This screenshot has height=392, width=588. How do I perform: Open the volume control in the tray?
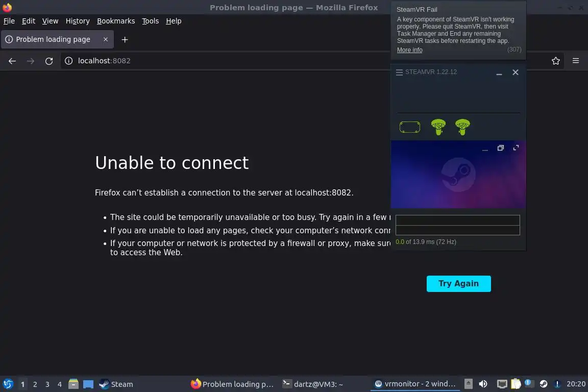click(483, 384)
